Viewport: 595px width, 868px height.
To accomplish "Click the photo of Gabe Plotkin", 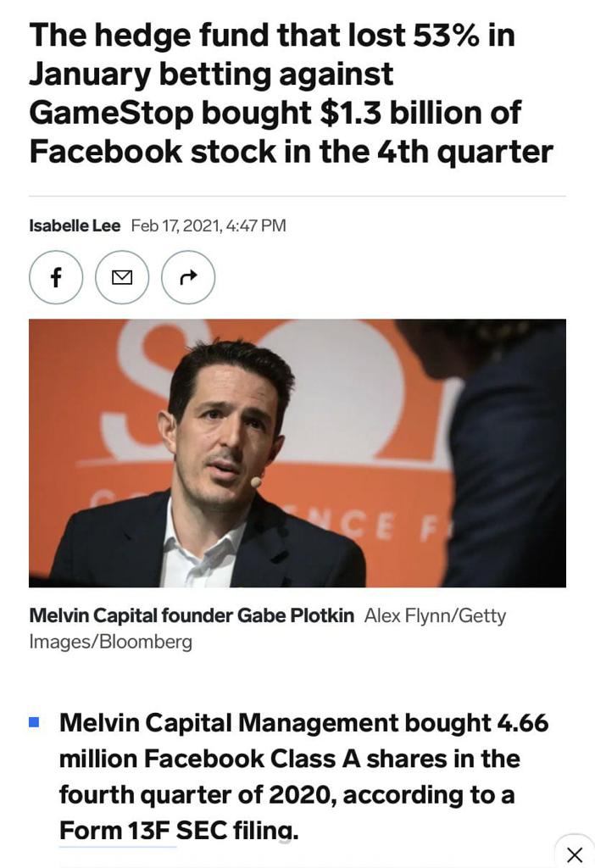I will pyautogui.click(x=297, y=453).
